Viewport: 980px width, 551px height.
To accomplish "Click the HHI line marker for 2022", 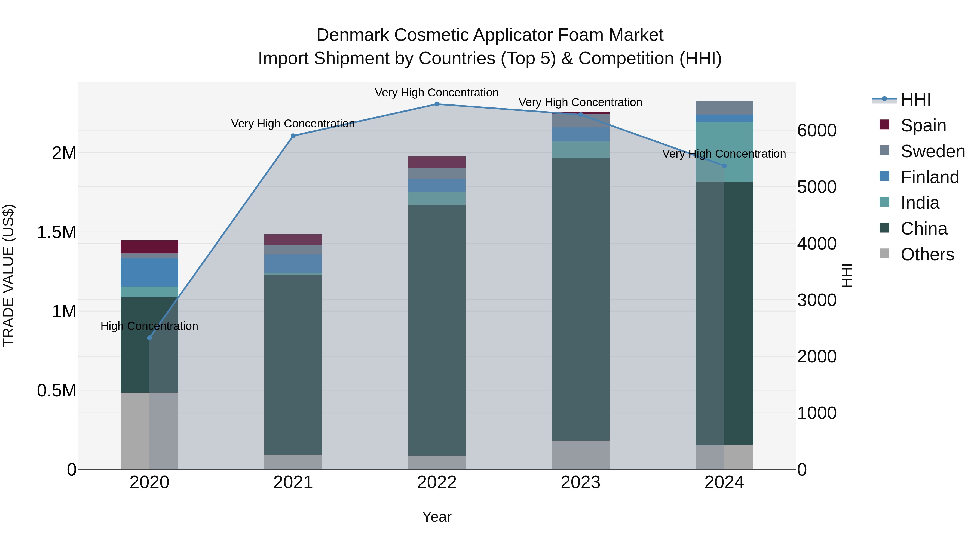I will click(x=437, y=104).
